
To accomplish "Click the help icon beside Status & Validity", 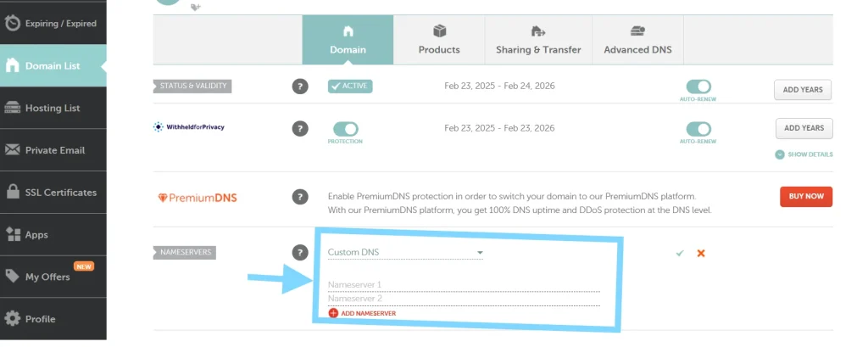I will 300,86.
